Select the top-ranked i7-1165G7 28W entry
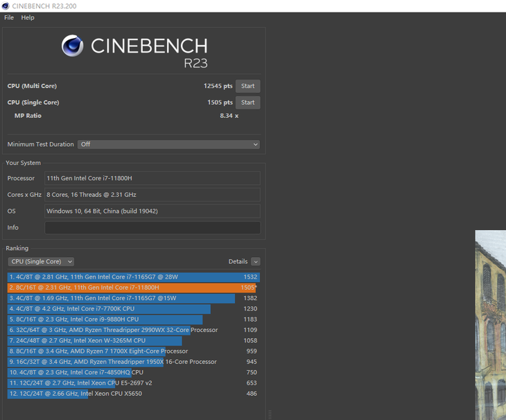Image resolution: width=506 pixels, height=420 pixels. point(132,277)
